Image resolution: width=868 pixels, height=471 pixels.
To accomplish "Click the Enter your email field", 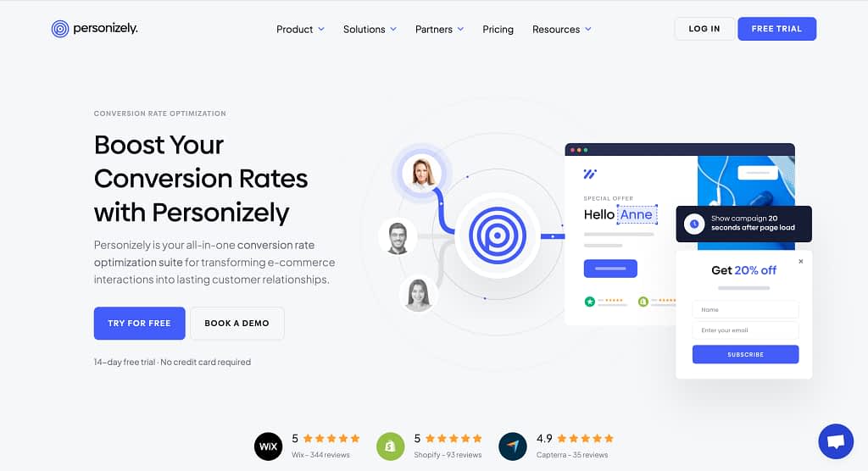I will click(x=745, y=330).
